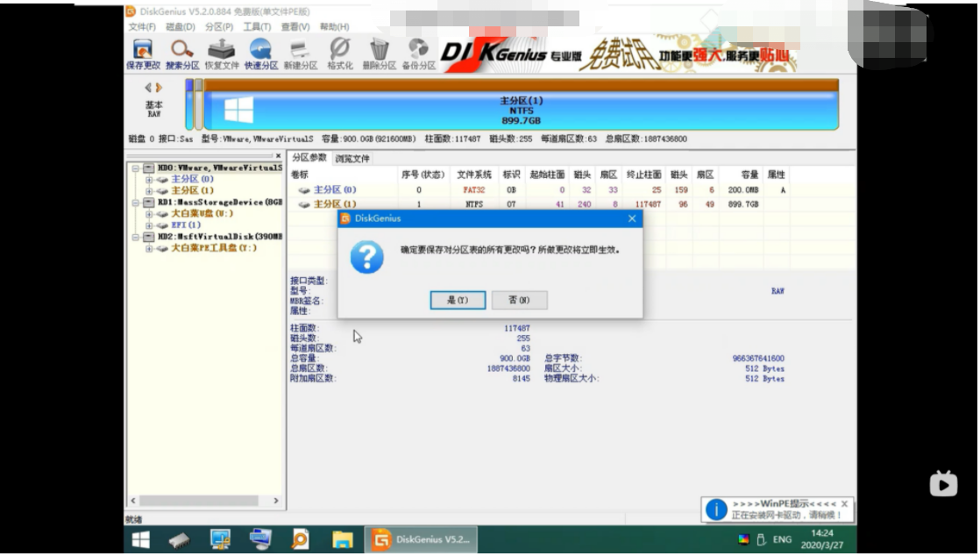980x556 pixels.
Task: Open the magnifier search taskbar icon
Action: tap(301, 539)
